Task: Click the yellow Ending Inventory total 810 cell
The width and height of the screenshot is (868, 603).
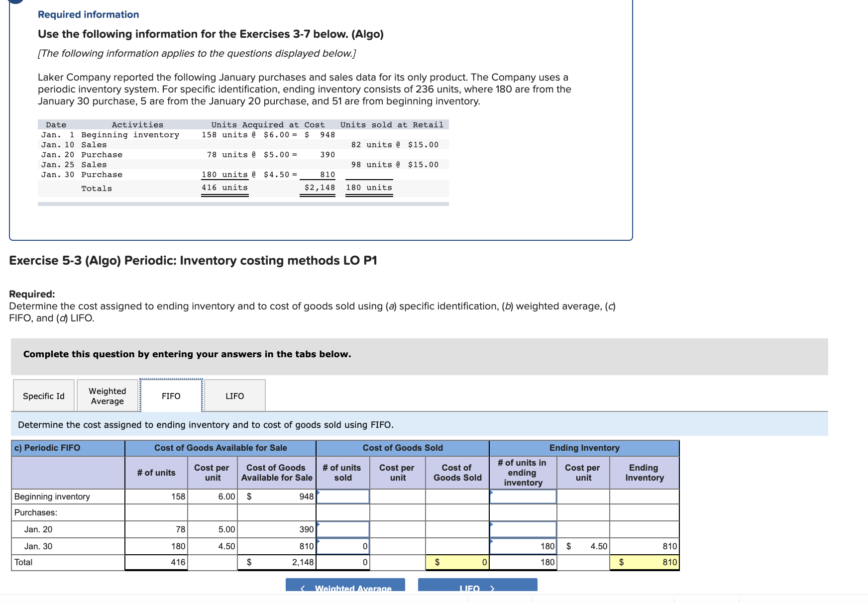Action: [x=645, y=562]
